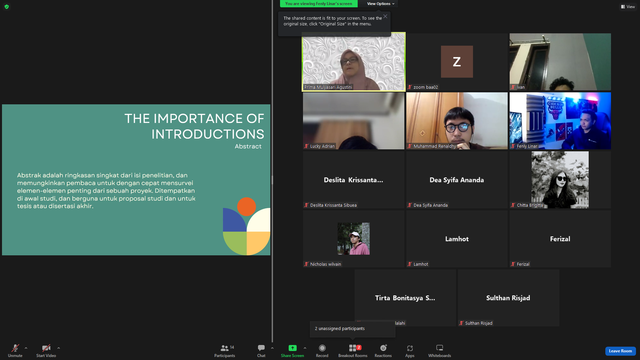
Task: Open the View Options dropdown
Action: point(380,4)
